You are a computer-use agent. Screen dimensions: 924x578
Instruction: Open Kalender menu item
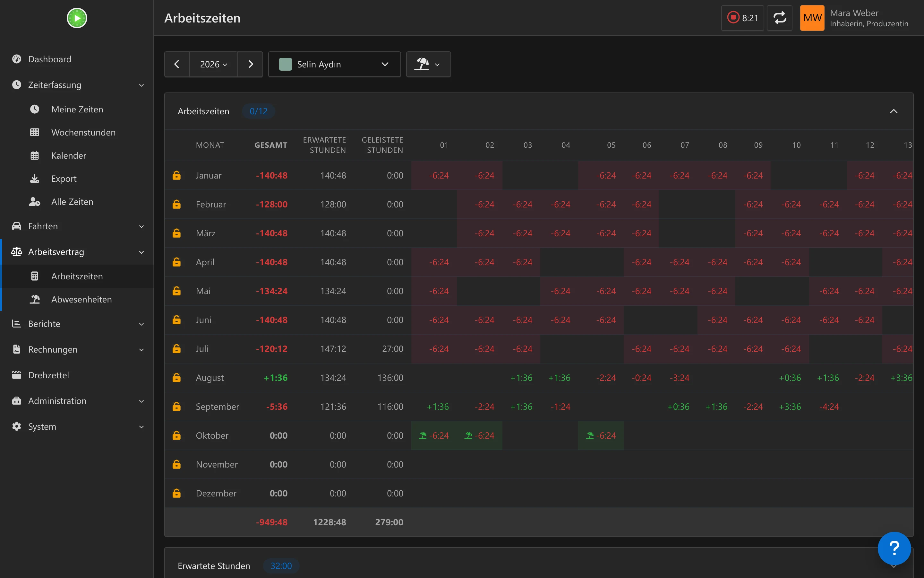(x=77, y=156)
